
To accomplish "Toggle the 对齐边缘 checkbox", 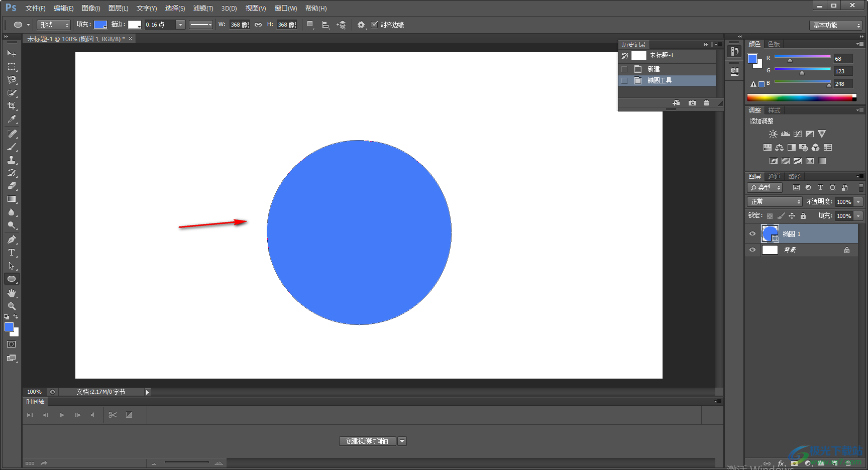I will coord(374,24).
